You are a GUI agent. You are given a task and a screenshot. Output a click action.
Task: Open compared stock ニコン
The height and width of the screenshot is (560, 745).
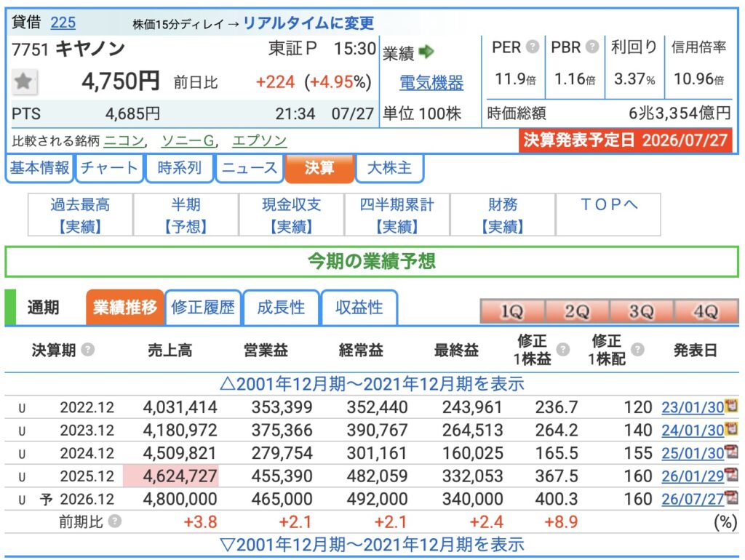124,140
